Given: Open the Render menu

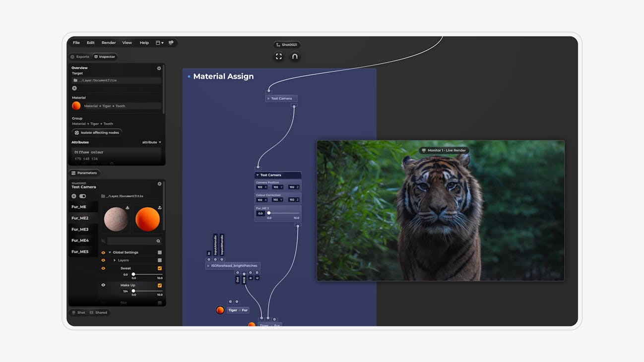Looking at the screenshot, I should 109,43.
